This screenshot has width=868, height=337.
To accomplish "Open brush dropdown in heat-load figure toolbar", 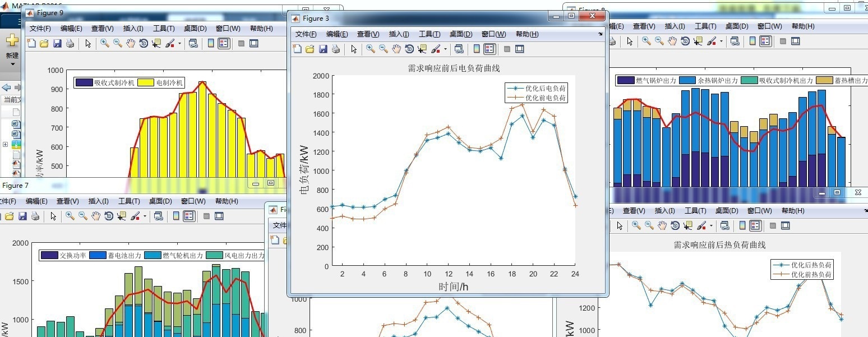I will [x=711, y=225].
